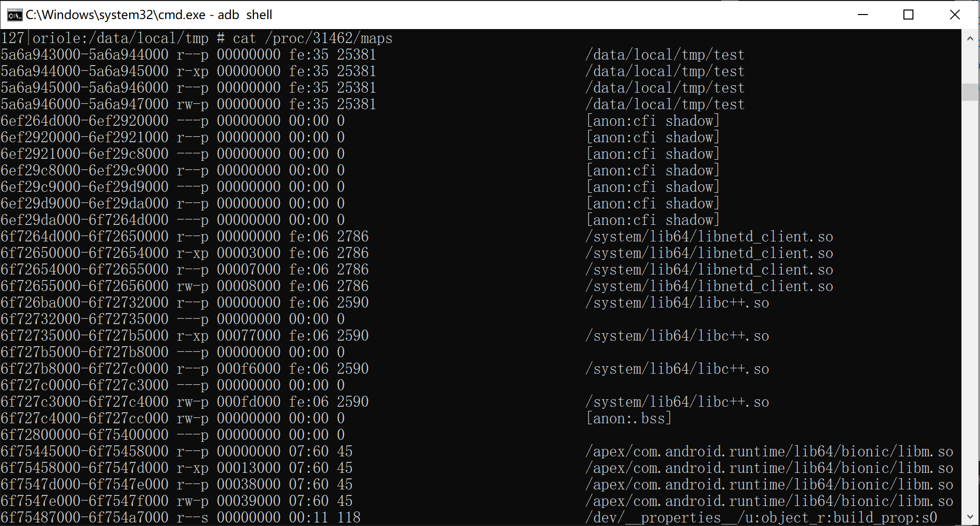
Task: Click address range 6f727c0000-6f727c3000
Action: pyautogui.click(x=85, y=386)
